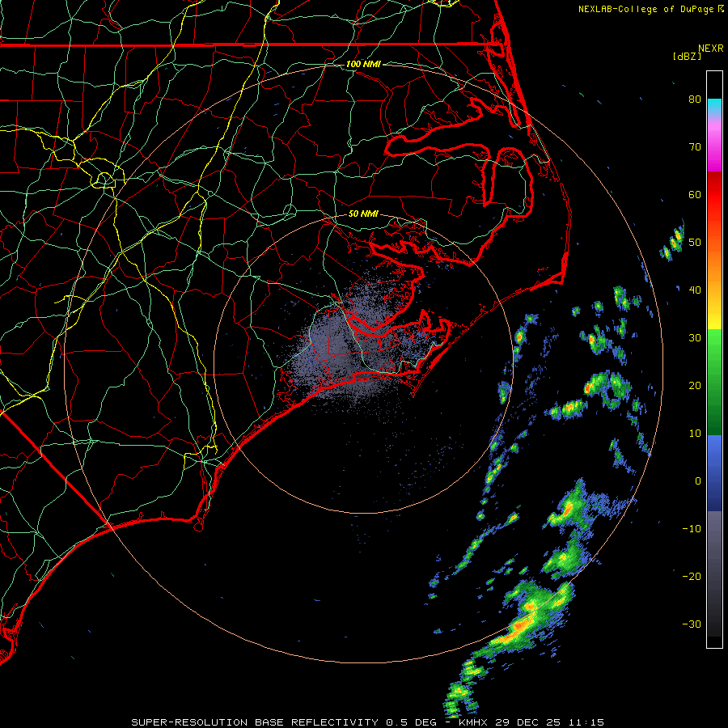Click the 40 dBZ scale value
The image size is (728, 728).
click(695, 290)
